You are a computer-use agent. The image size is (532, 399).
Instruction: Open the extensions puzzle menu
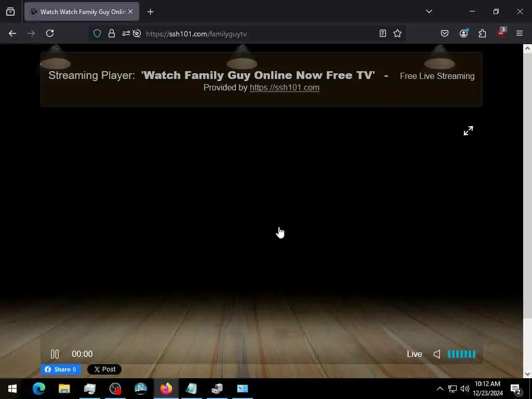(482, 33)
